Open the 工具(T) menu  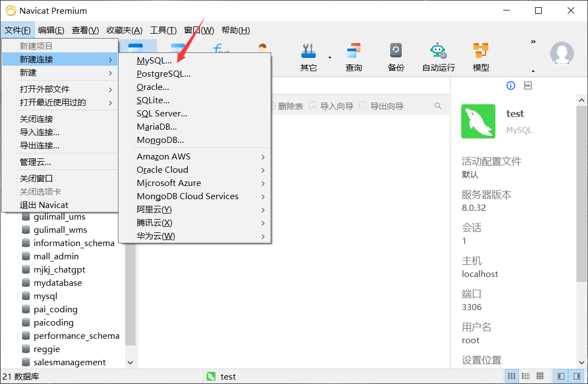[x=163, y=30]
